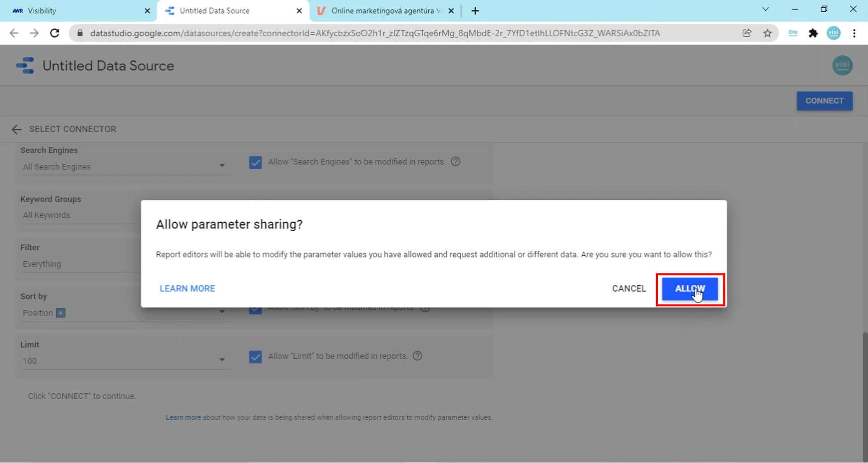Click the back arrow beside Select Connector

coord(16,130)
